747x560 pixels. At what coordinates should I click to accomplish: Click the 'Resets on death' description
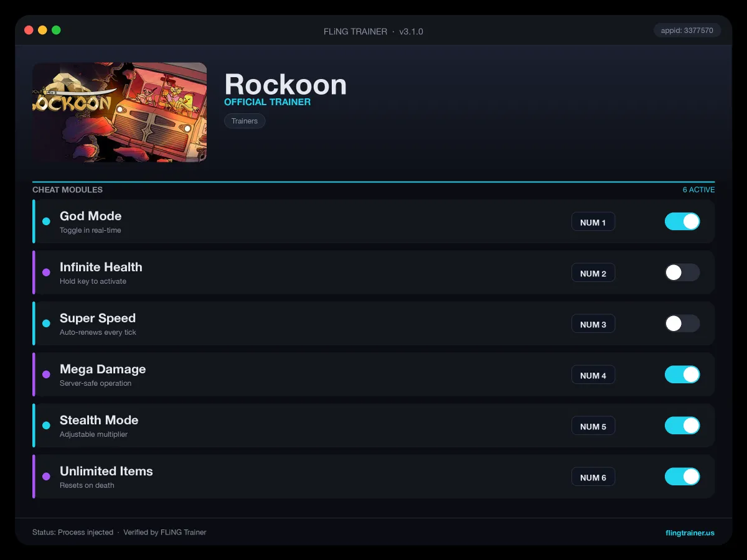[87, 485]
